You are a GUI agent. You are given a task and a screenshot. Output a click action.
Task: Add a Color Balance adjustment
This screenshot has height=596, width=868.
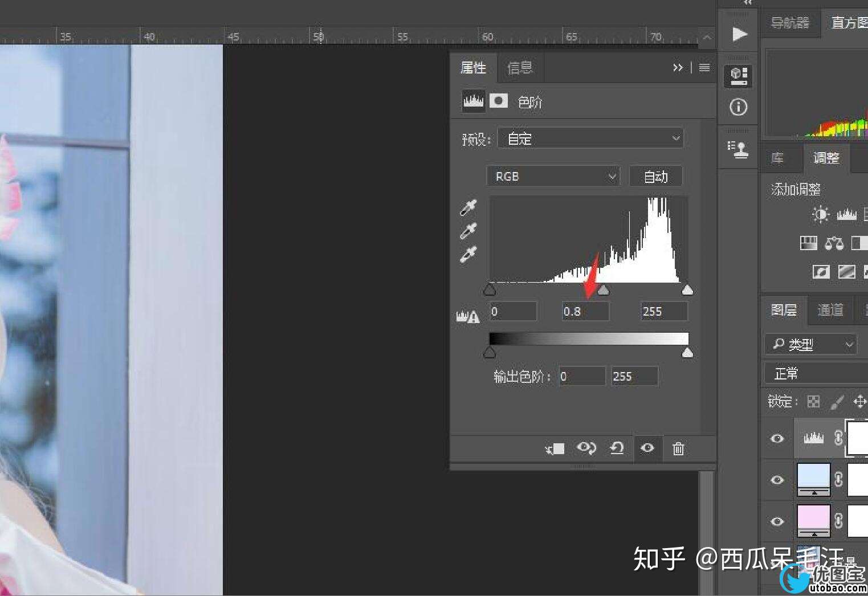tap(834, 244)
